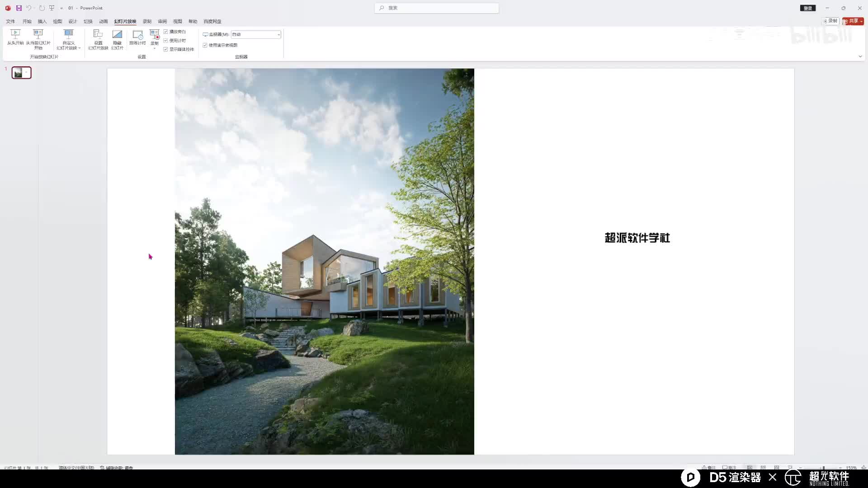Switch to the Design (设计) tab
Viewport: 868px width, 488px height.
[x=73, y=21]
